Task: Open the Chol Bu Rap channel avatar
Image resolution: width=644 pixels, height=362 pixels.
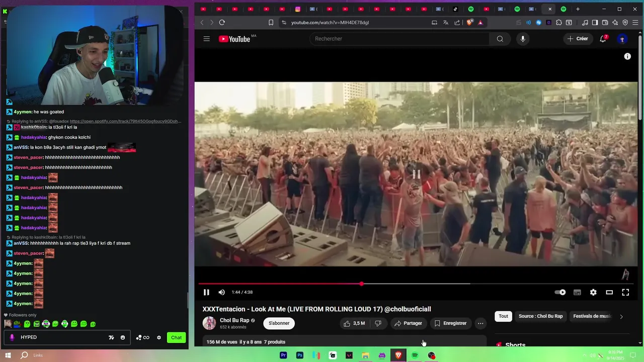Action: (209, 323)
